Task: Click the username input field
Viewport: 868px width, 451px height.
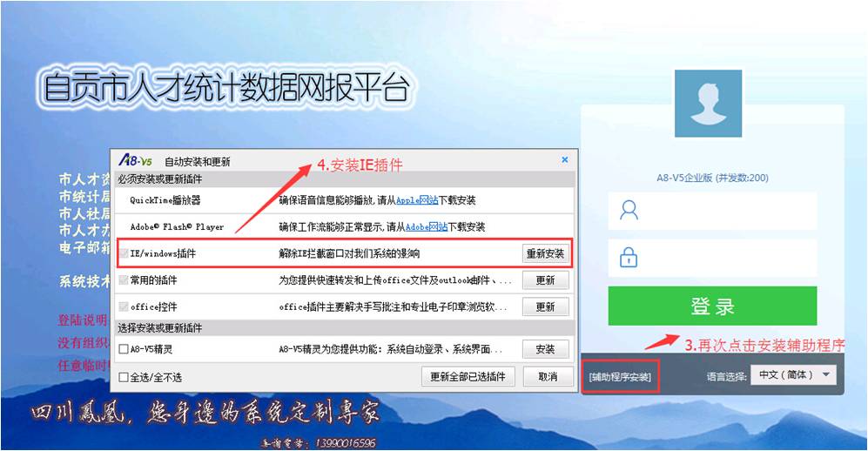Action: tap(712, 211)
